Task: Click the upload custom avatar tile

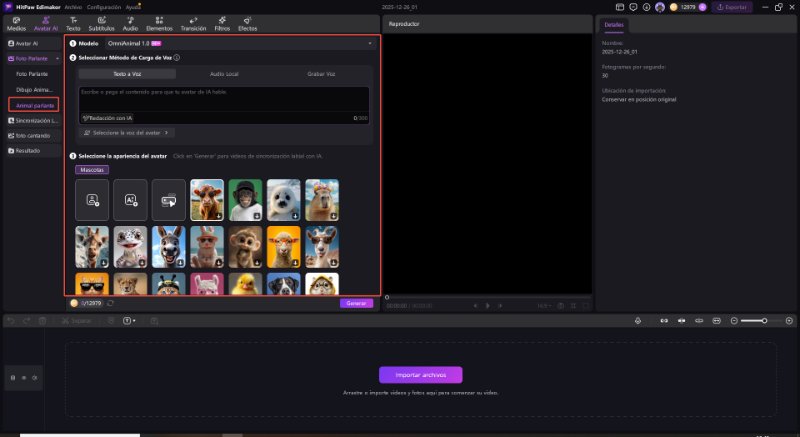Action: (x=93, y=199)
